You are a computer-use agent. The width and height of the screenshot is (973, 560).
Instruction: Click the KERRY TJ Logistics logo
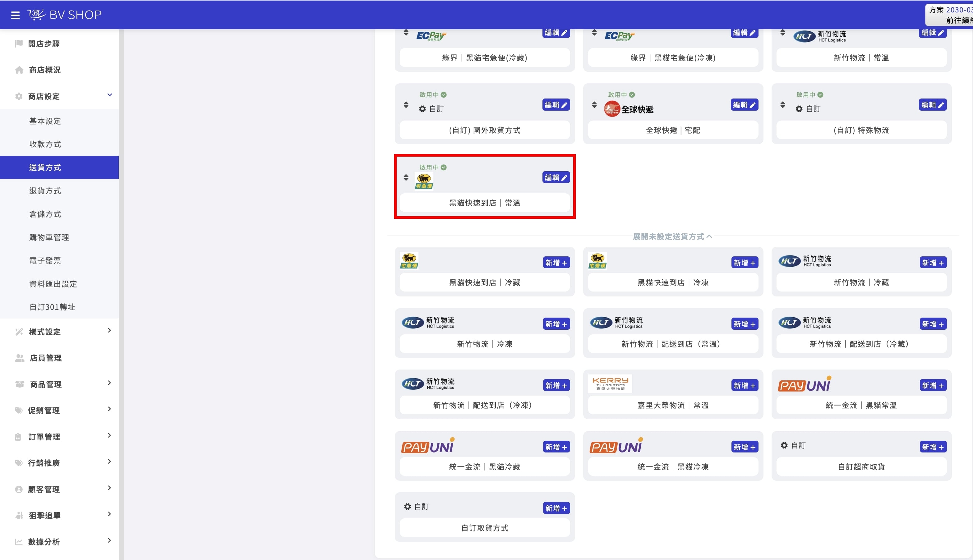pos(610,383)
